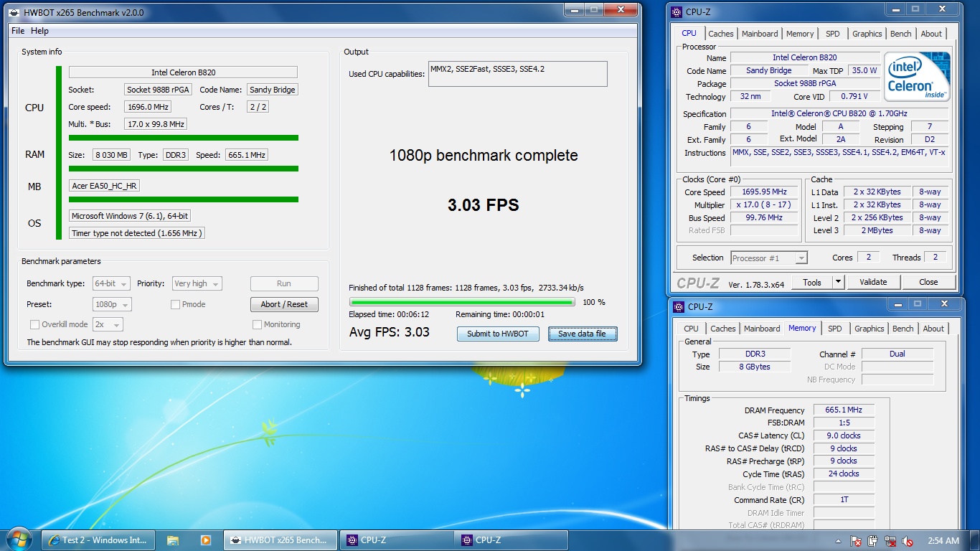Viewport: 980px width, 551px height.
Task: Click the Tools button in CPU-Z
Action: [x=812, y=282]
